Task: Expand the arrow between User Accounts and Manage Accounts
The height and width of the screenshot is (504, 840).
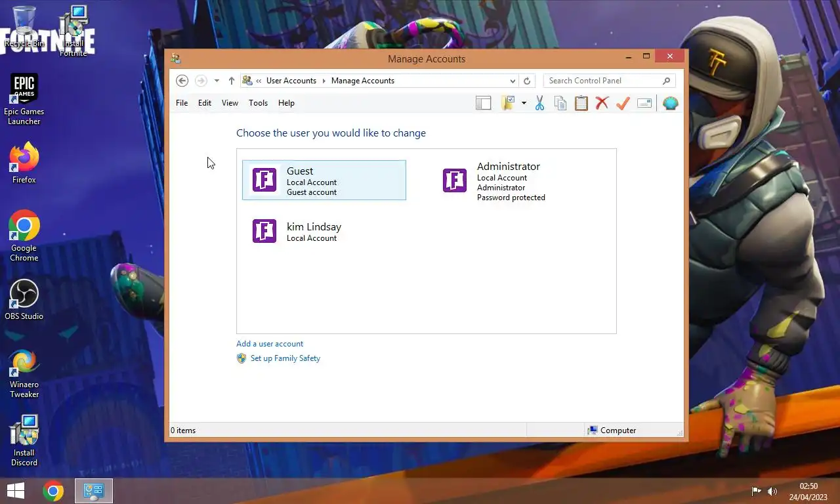Action: click(x=324, y=81)
